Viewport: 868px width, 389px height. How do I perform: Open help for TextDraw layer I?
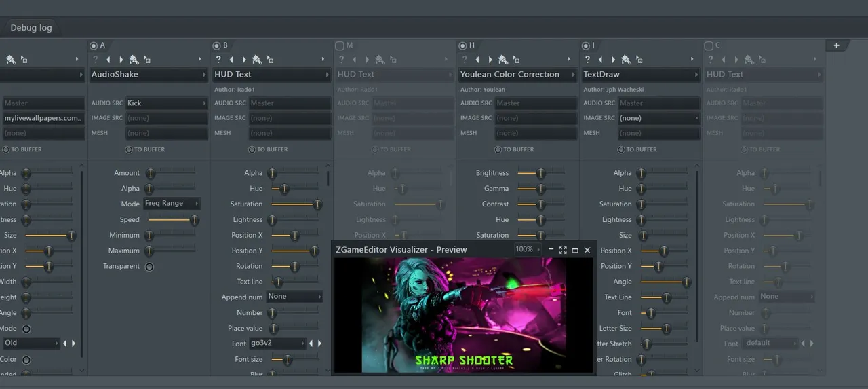(x=588, y=60)
